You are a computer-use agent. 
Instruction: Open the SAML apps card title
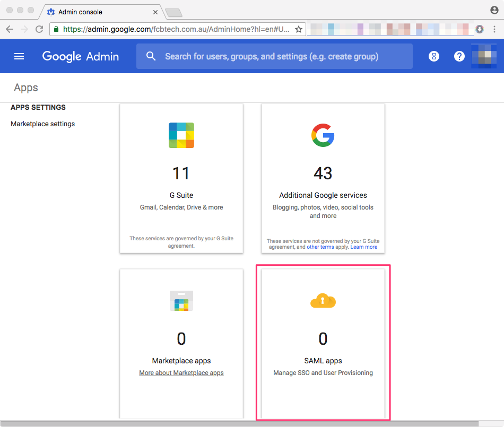tap(323, 361)
